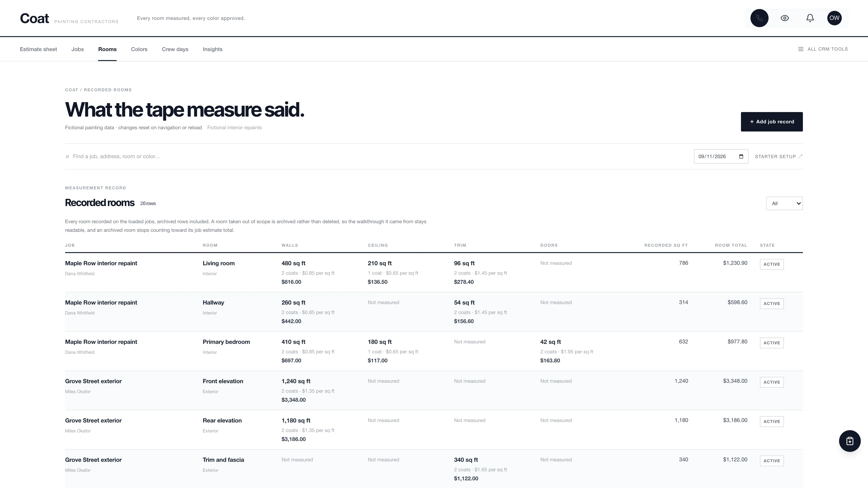Click the Primary bedroom room name
Image resolution: width=868 pixels, height=488 pixels.
[x=226, y=342]
